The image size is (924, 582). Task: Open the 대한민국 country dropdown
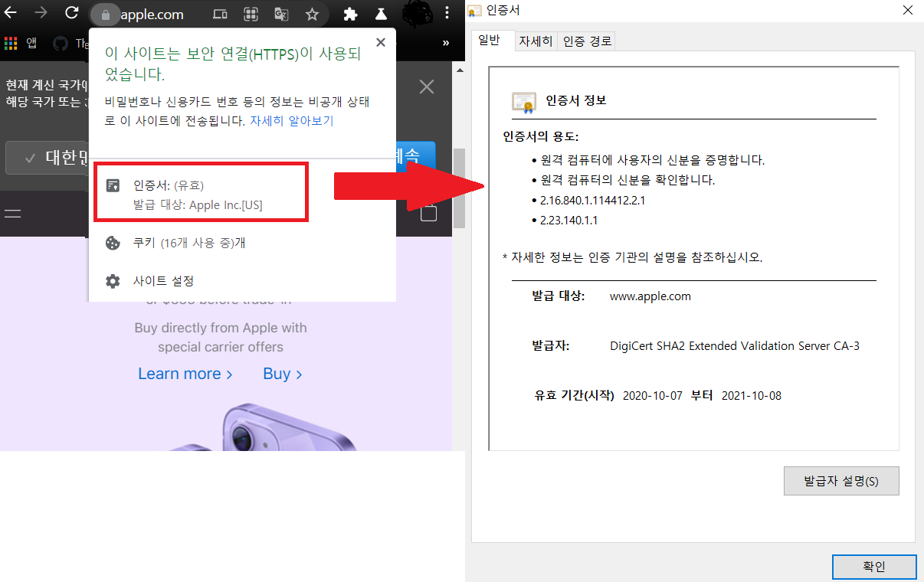[x=48, y=158]
